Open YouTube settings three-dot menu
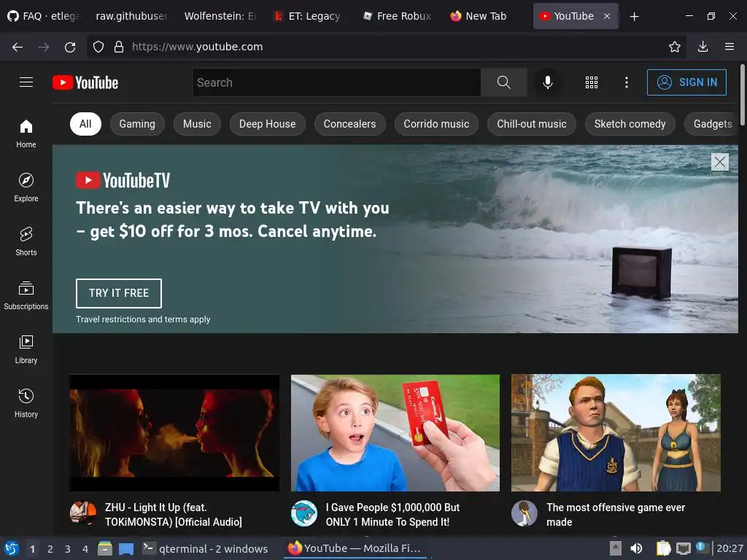The height and width of the screenshot is (560, 747). tap(627, 82)
